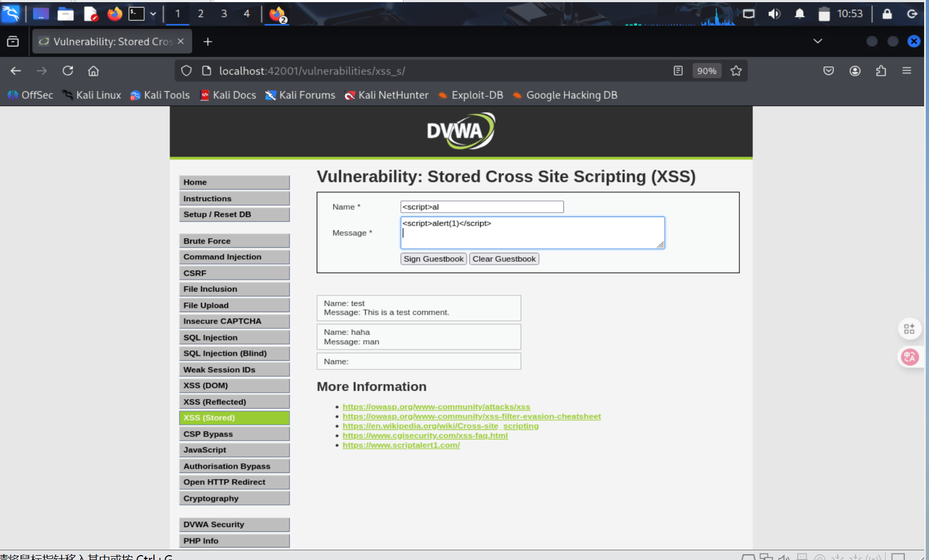The image size is (929, 560).
Task: Open the terminal emulator icon
Action: (136, 14)
